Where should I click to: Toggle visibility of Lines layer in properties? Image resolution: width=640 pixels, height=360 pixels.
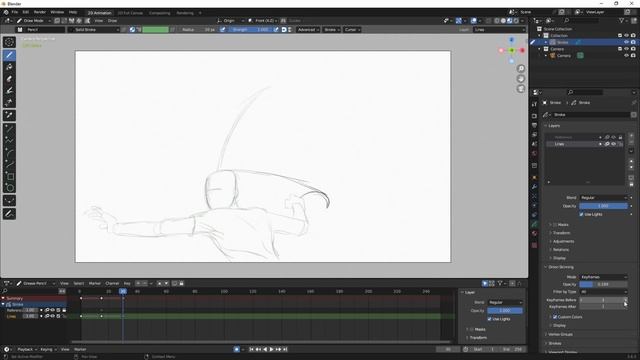tap(613, 144)
